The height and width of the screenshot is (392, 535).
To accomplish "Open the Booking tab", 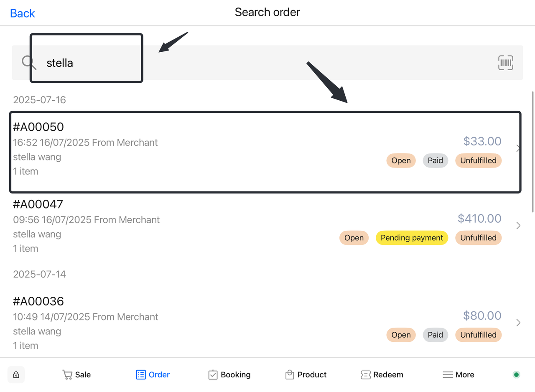I will pos(229,375).
